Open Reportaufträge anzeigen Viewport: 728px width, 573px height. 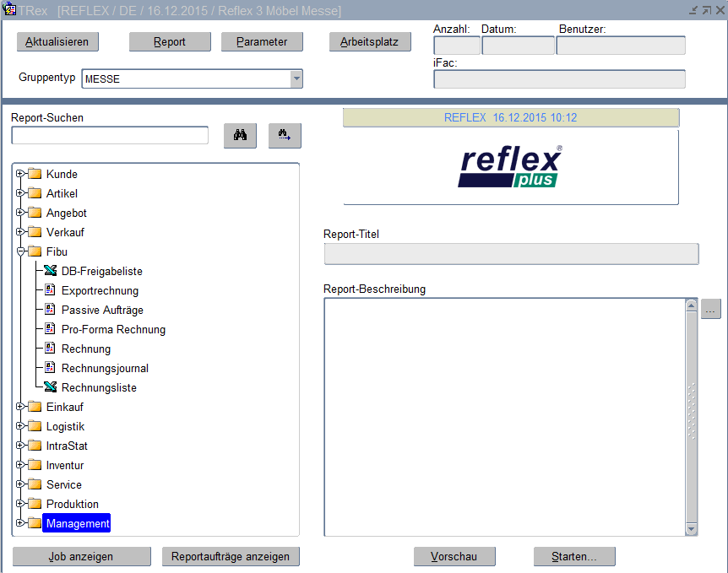pos(231,556)
